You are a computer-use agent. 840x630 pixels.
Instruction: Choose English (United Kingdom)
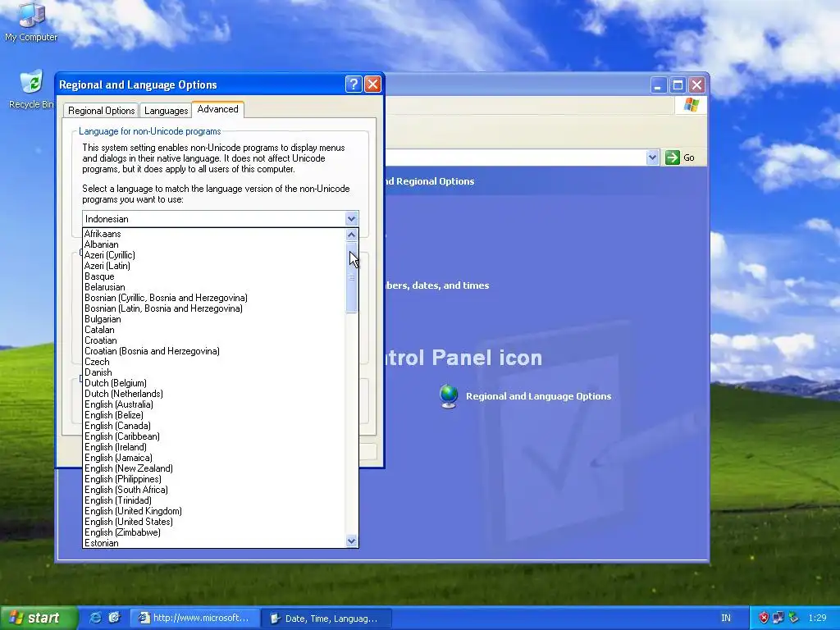pos(214,511)
